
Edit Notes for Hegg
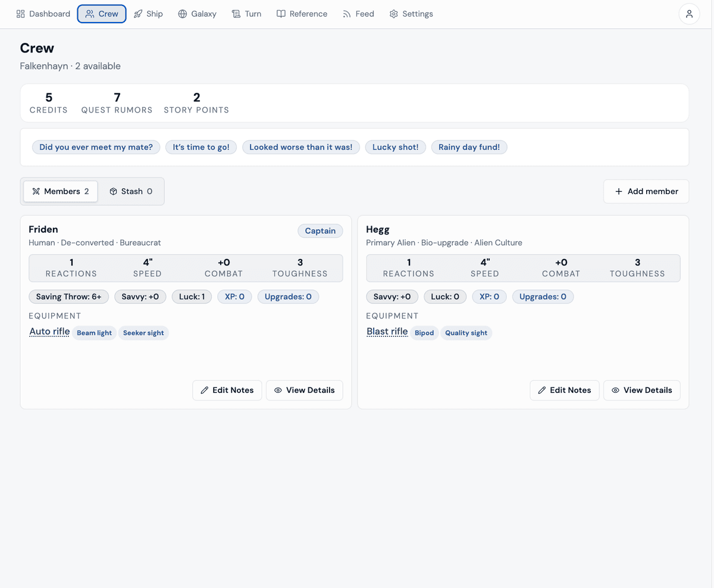pyautogui.click(x=565, y=390)
